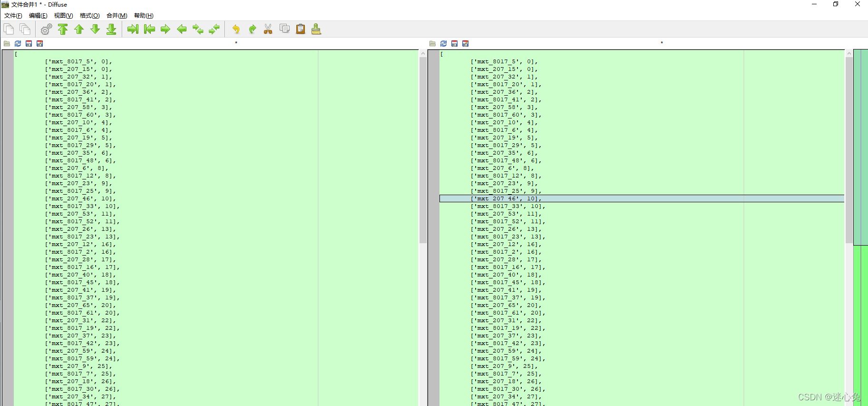Jump to the first difference
This screenshot has height=406, width=868.
click(x=63, y=29)
